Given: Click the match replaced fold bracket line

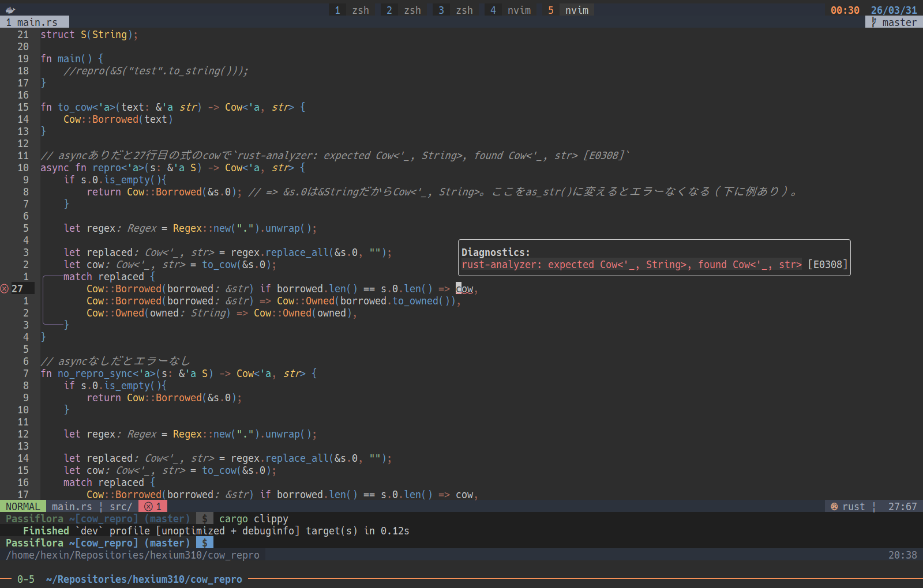Looking at the screenshot, I should pos(43,301).
